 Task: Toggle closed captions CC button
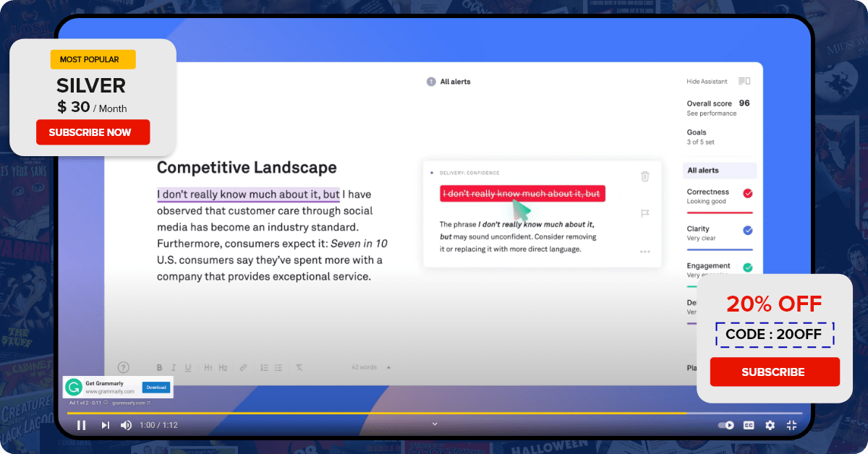click(x=749, y=425)
